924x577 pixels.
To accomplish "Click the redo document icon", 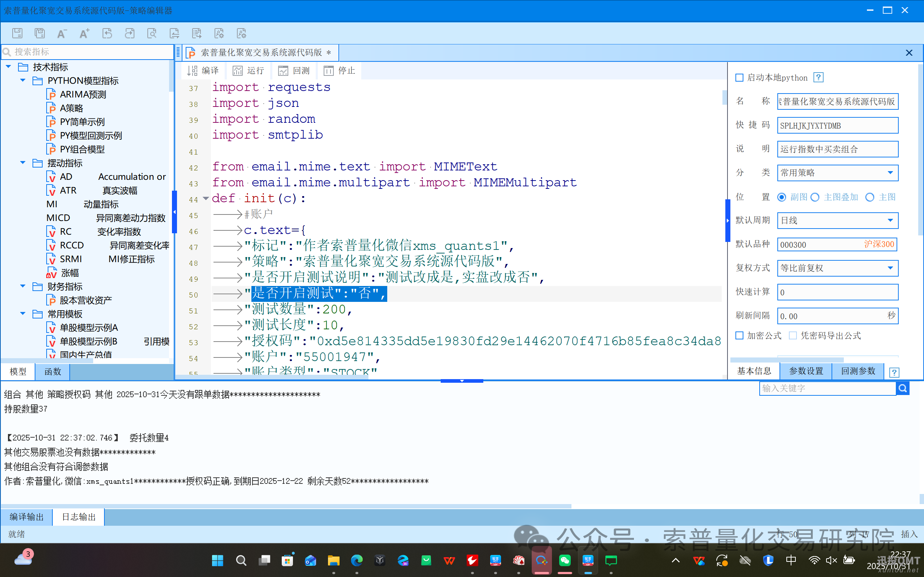I will pos(130,34).
